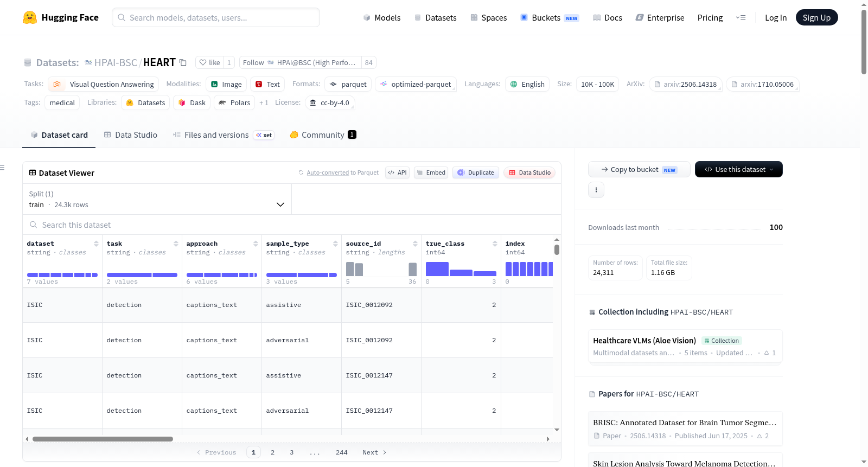
Task: Follow the HPAI@BSC organization
Action: (x=301, y=62)
